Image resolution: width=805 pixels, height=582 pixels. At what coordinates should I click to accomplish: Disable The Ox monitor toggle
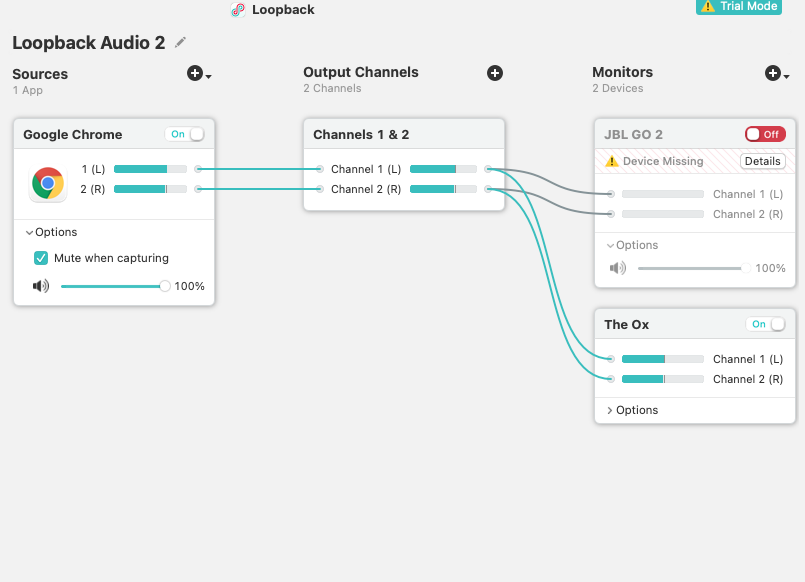(x=766, y=324)
